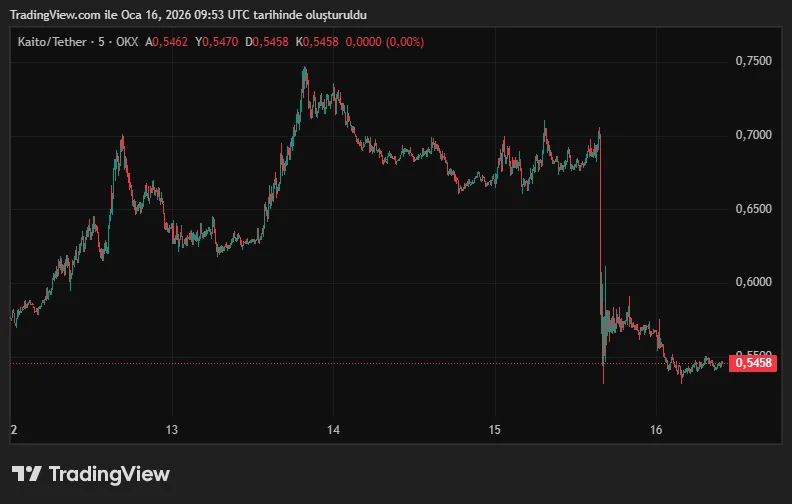Click the TradingView wordmark text
Image resolution: width=792 pixels, height=504 pixels.
pos(109,474)
